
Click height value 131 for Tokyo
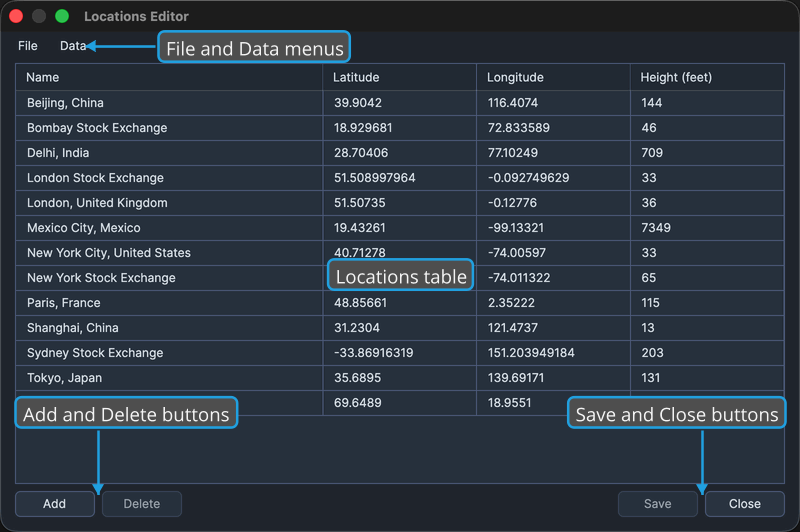pyautogui.click(x=651, y=378)
